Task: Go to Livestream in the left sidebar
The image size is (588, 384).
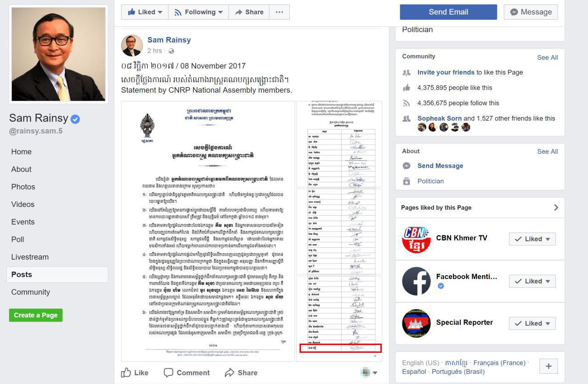Action: [30, 257]
